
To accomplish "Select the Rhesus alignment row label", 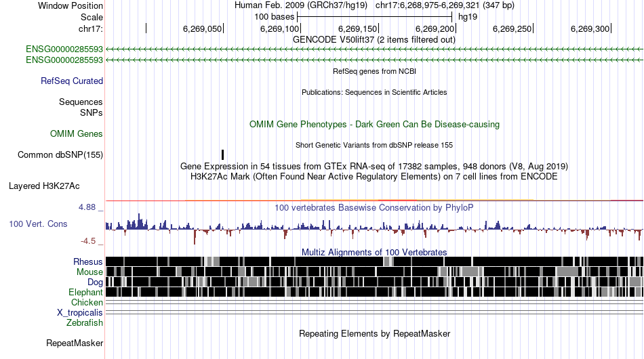I will (x=88, y=261).
